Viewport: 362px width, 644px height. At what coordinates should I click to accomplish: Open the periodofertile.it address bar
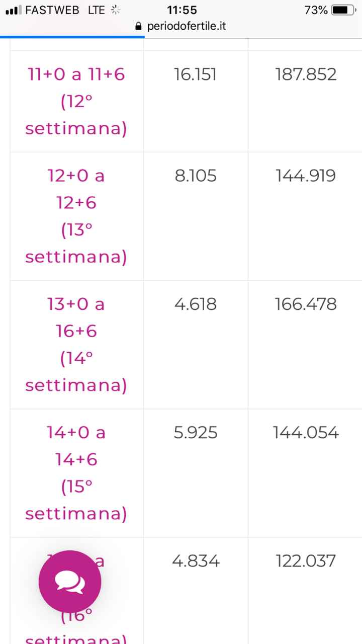[186, 26]
